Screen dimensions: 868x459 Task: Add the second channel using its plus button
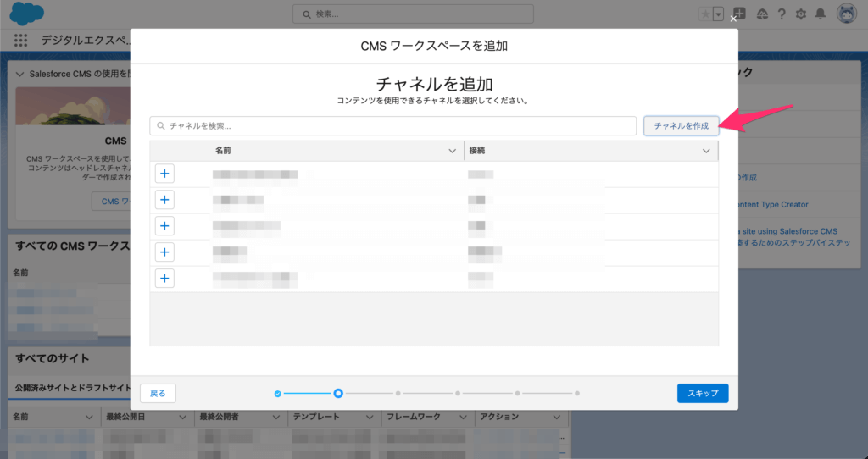point(164,200)
